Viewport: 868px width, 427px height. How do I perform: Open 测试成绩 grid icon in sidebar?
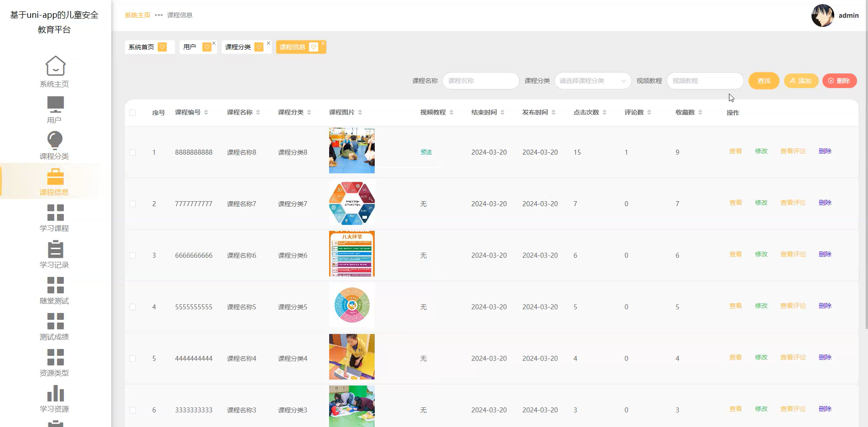pyautogui.click(x=55, y=321)
